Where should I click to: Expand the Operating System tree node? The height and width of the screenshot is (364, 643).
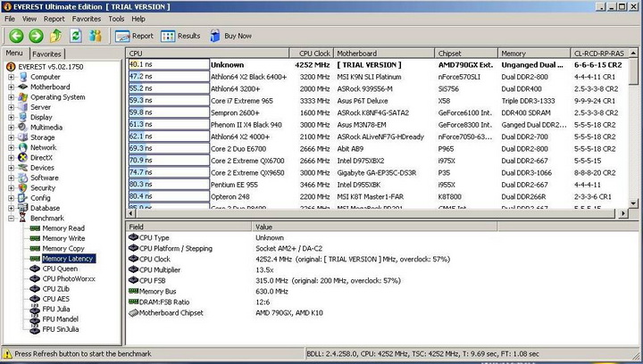tap(11, 97)
